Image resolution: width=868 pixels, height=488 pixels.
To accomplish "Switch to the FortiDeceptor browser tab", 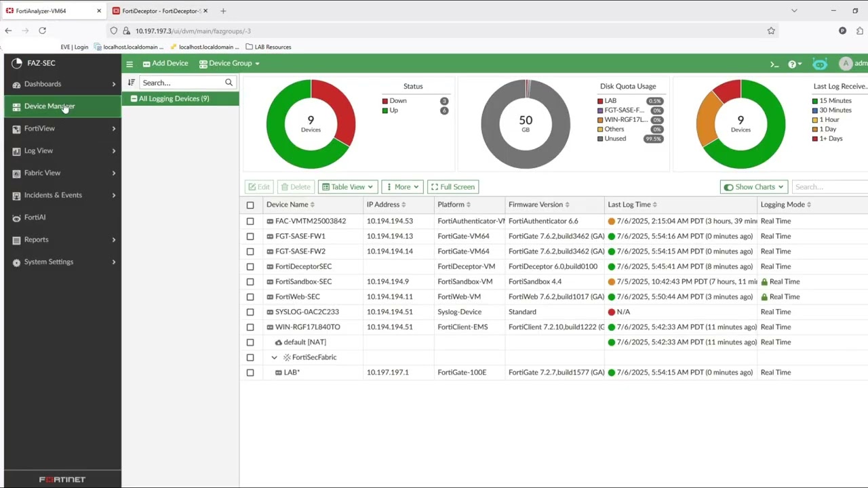I will click(160, 11).
